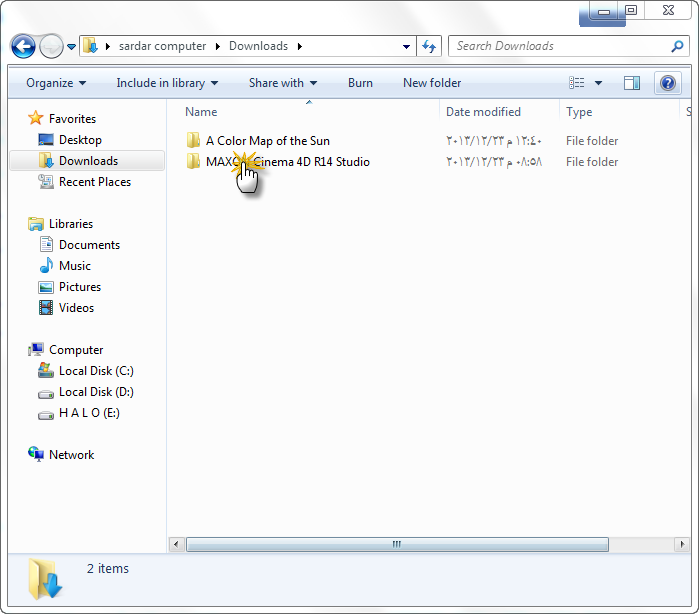
Task: Open the Share with menu
Action: (283, 83)
